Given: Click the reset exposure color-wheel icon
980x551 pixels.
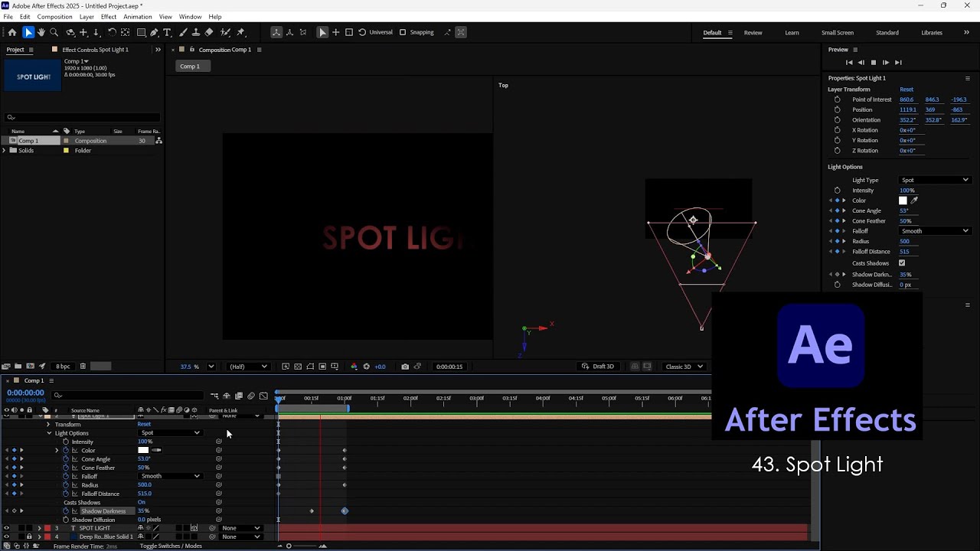Looking at the screenshot, I should pyautogui.click(x=366, y=367).
